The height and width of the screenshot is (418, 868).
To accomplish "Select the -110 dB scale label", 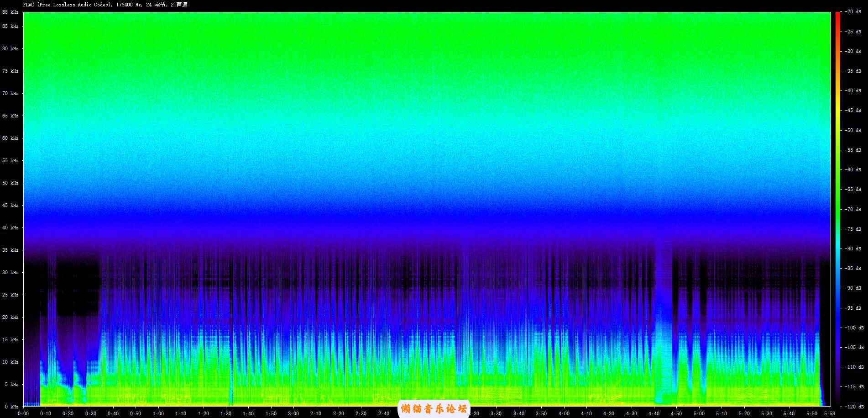I will click(x=854, y=367).
